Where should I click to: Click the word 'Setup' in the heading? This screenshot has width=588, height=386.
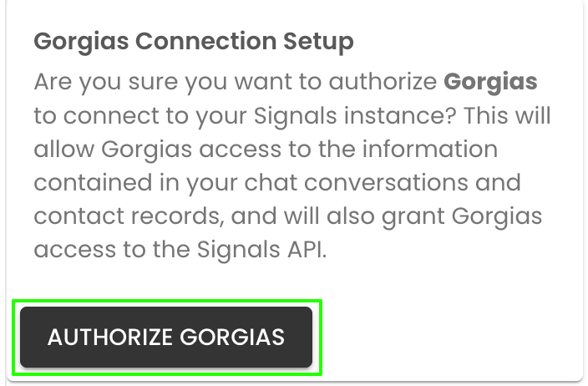tap(318, 42)
